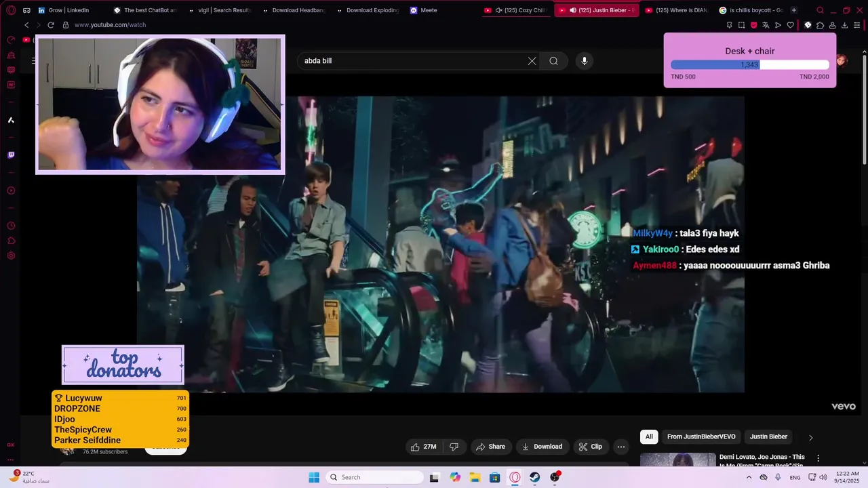This screenshot has height=488, width=868.
Task: Click the address bar www.youtube.com/watch
Action: click(x=110, y=25)
